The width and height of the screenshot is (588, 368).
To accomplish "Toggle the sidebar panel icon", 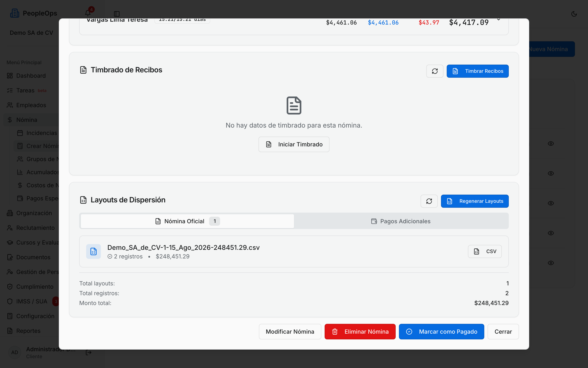I will [x=117, y=14].
